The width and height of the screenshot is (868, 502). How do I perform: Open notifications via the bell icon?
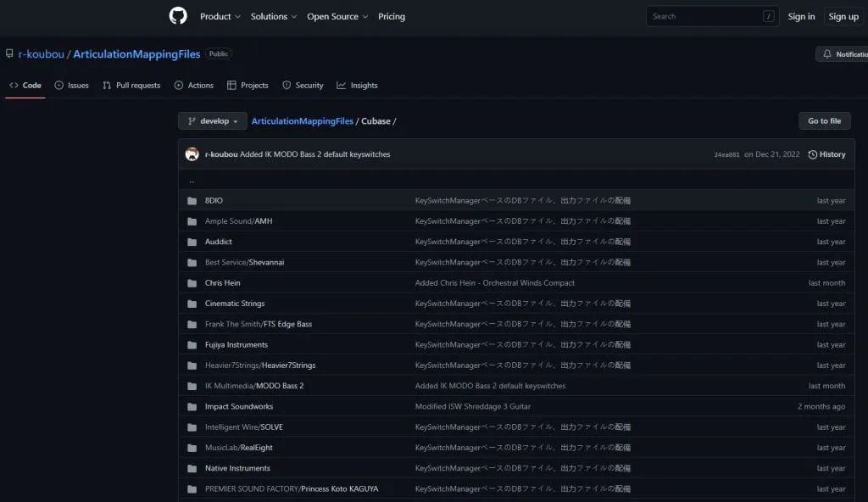pos(829,53)
